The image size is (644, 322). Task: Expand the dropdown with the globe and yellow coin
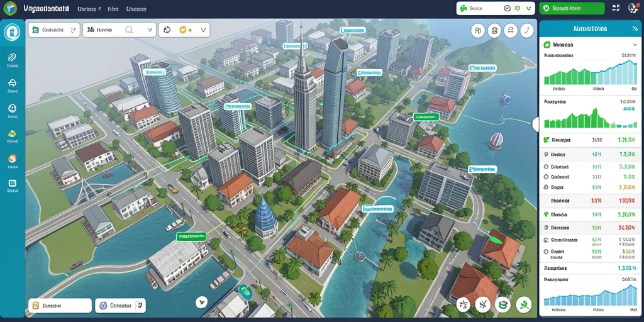pyautogui.click(x=184, y=30)
